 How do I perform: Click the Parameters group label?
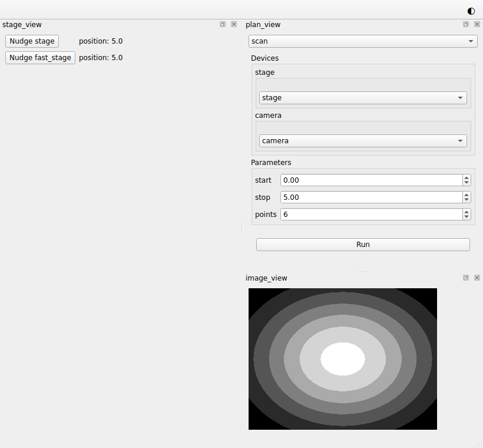[271, 163]
